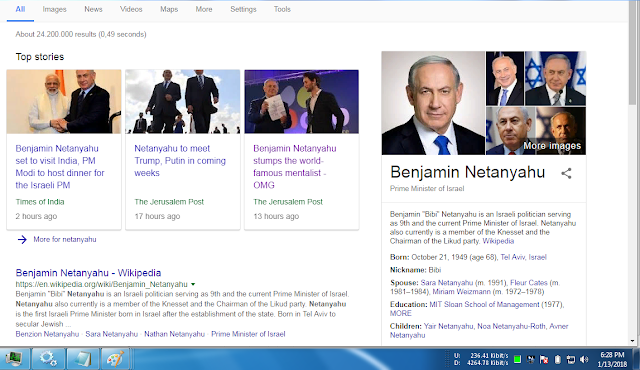Open the Benzion Netanyahu sitelink
The width and height of the screenshot is (640, 370).
tap(47, 334)
